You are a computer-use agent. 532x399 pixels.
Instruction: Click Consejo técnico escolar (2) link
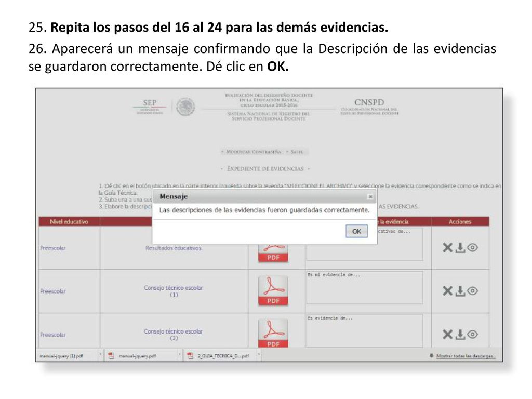point(174,335)
